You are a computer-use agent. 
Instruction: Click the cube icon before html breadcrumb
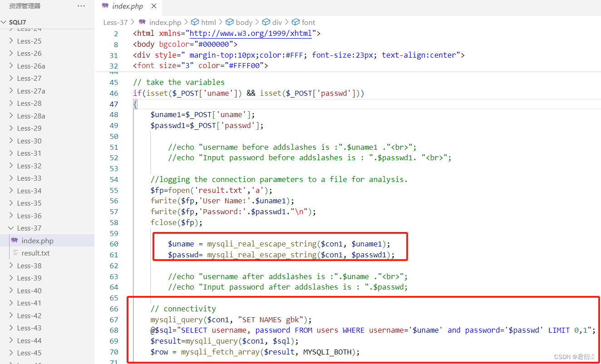tap(195, 22)
